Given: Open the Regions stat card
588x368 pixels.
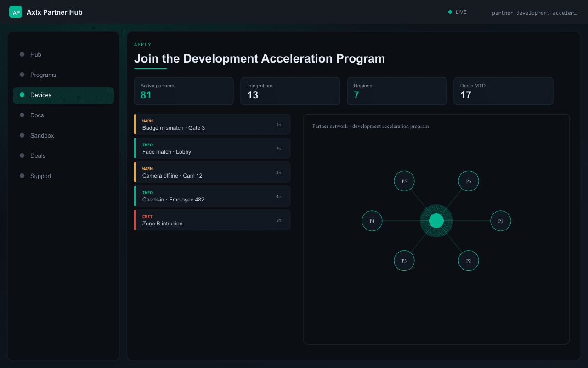Looking at the screenshot, I should [x=397, y=91].
